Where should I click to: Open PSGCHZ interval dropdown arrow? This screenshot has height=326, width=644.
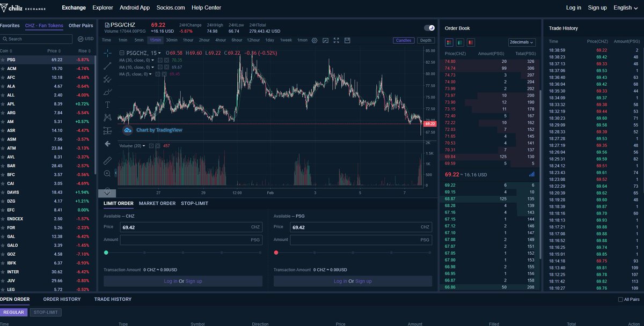pos(159,53)
